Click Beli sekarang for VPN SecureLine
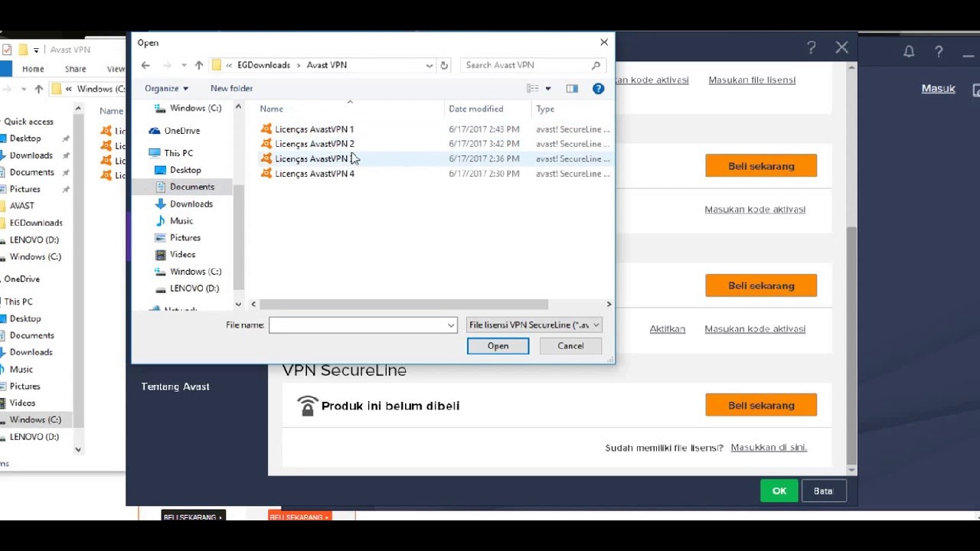980x551 pixels. click(x=761, y=405)
